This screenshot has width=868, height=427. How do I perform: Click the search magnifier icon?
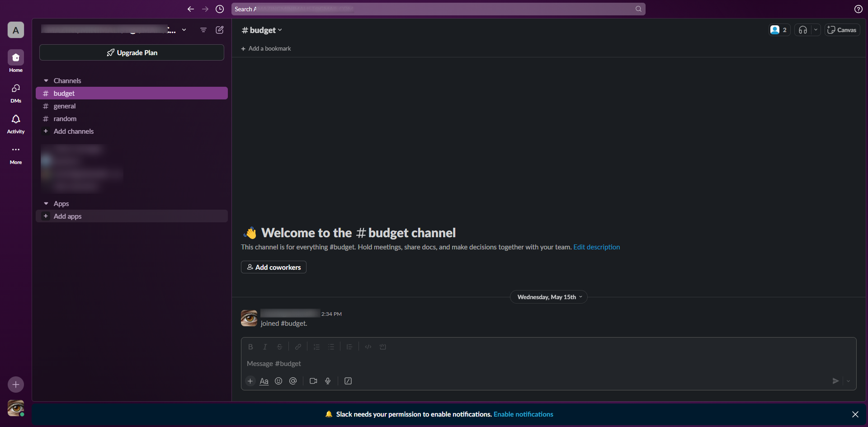coord(638,9)
